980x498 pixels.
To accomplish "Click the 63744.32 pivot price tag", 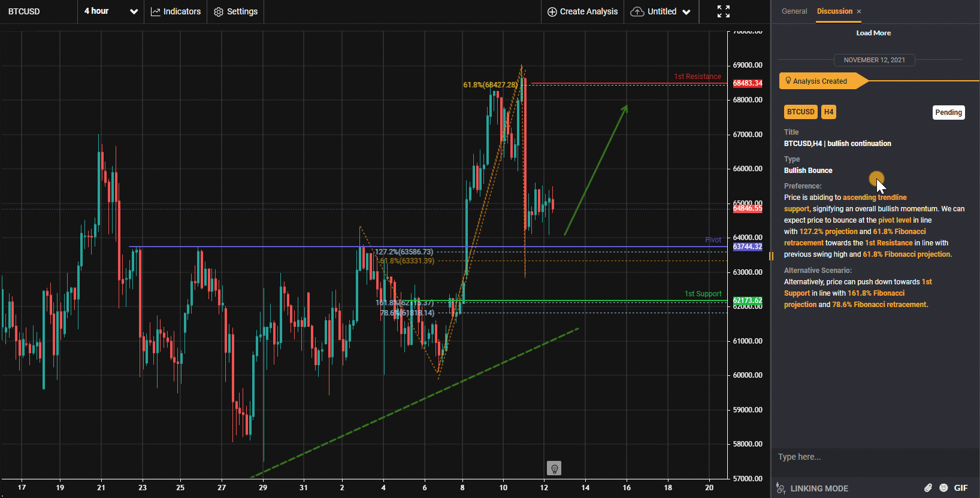I will 748,247.
